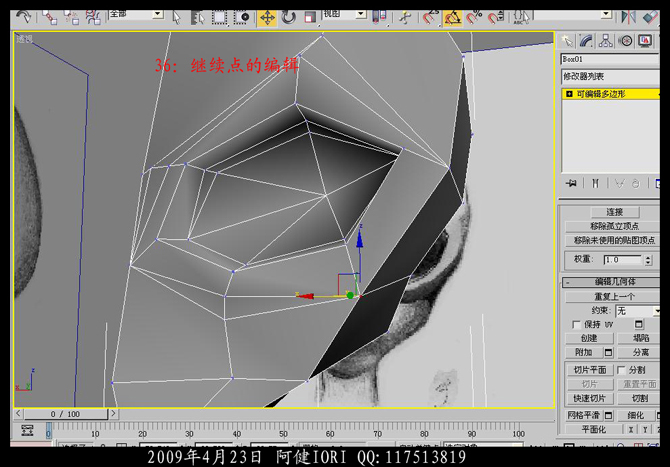Click the 移除孤立顶点 button
This screenshot has width=670, height=467.
(x=614, y=226)
